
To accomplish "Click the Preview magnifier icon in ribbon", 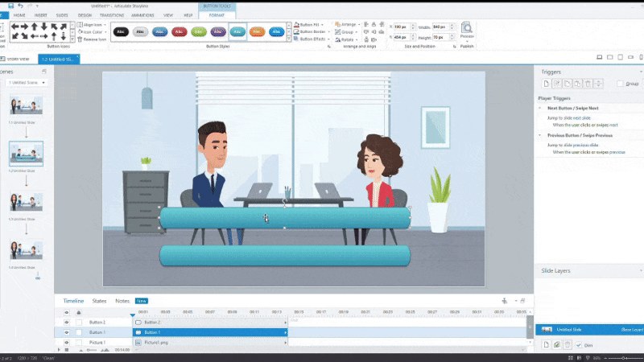I will pos(467,29).
